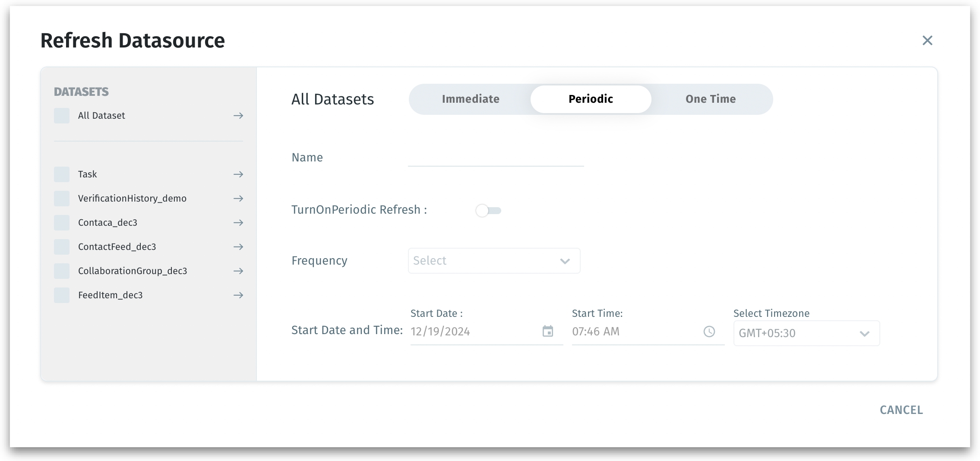Click the arrow beside ContactFeed_dec3

tap(238, 247)
